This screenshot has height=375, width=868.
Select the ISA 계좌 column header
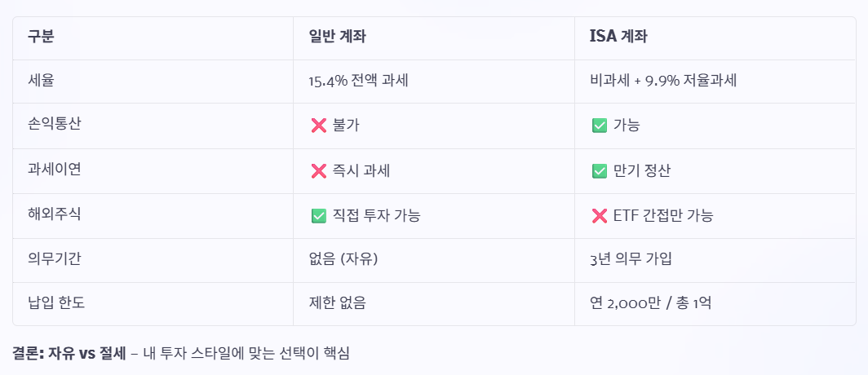tap(618, 37)
